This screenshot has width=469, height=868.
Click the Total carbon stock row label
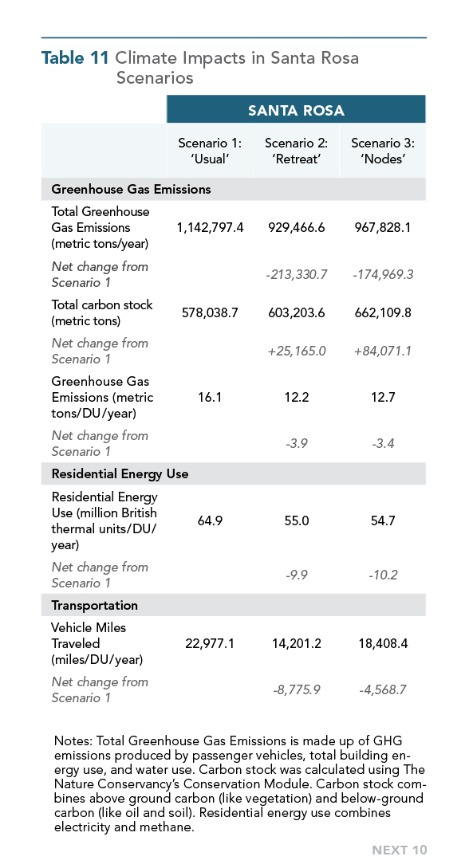coord(101,312)
